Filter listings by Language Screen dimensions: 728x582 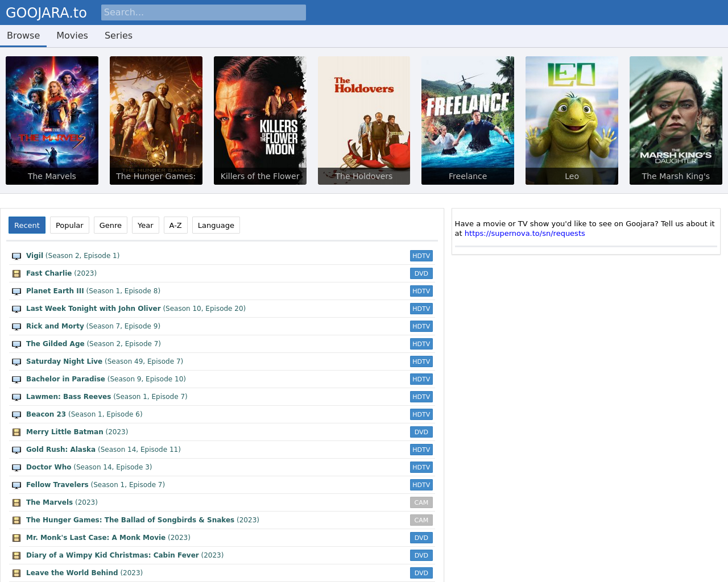[x=216, y=225]
